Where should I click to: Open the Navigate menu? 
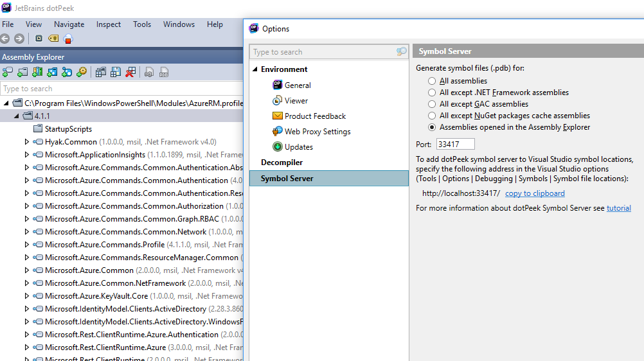pos(69,24)
